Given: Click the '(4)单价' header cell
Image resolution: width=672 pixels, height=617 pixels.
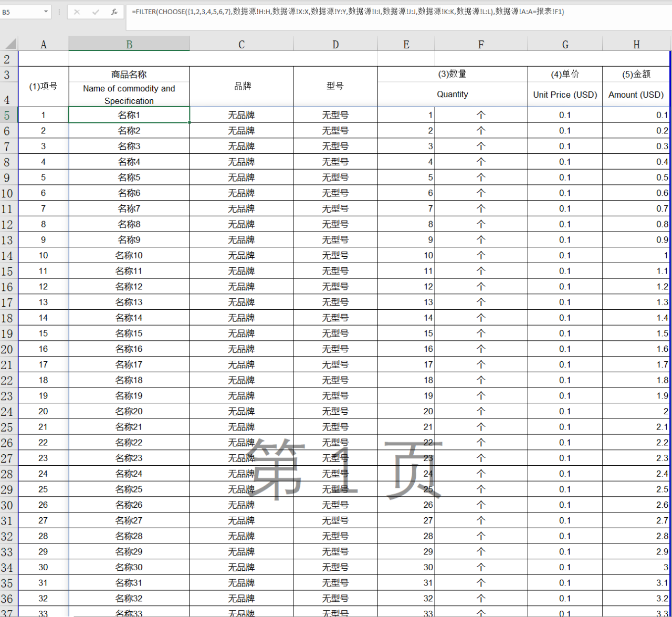Looking at the screenshot, I should [x=565, y=74].
